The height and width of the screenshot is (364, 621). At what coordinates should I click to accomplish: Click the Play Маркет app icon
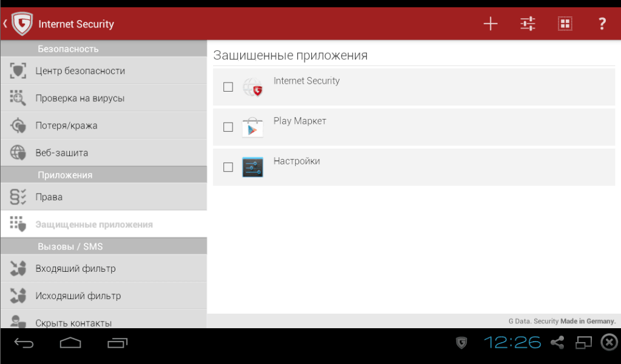pyautogui.click(x=253, y=127)
